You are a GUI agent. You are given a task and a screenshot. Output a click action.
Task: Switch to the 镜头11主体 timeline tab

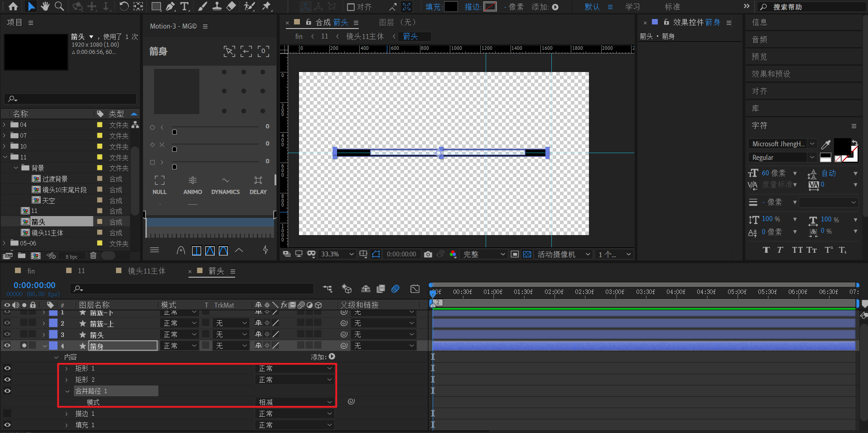[x=146, y=271]
